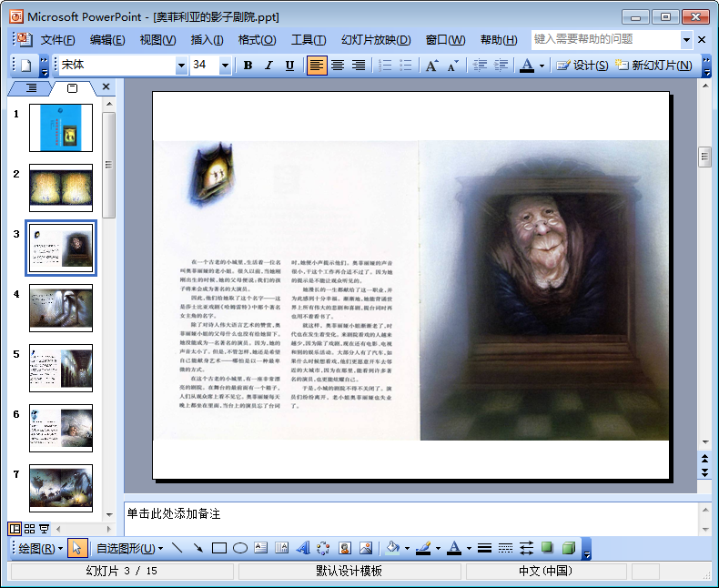Open the 幻灯片放映(D) menu
The height and width of the screenshot is (588, 719).
(376, 40)
